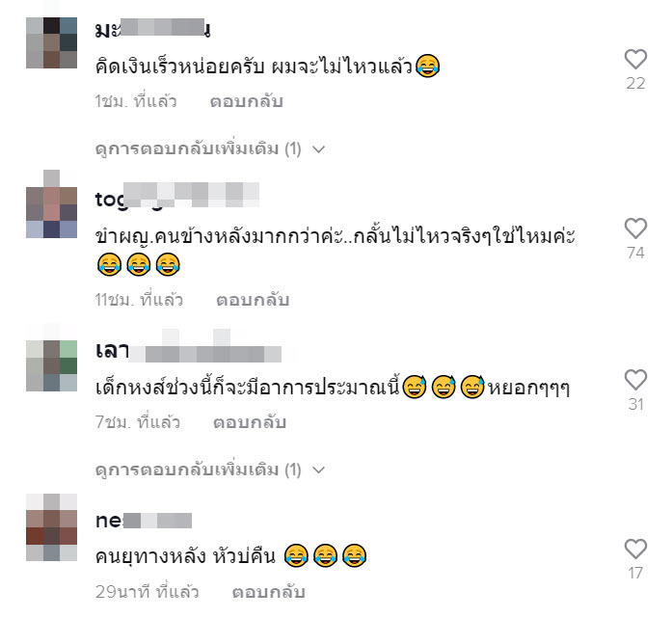Open first commenter's pixelated avatar
672x618 pixels.
click(51, 42)
